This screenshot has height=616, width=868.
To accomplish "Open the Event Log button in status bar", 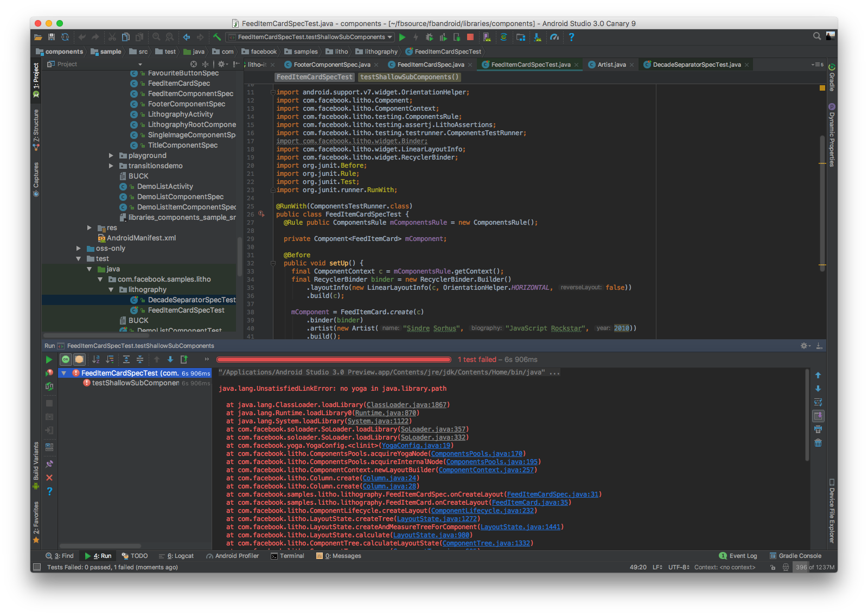I will 738,556.
